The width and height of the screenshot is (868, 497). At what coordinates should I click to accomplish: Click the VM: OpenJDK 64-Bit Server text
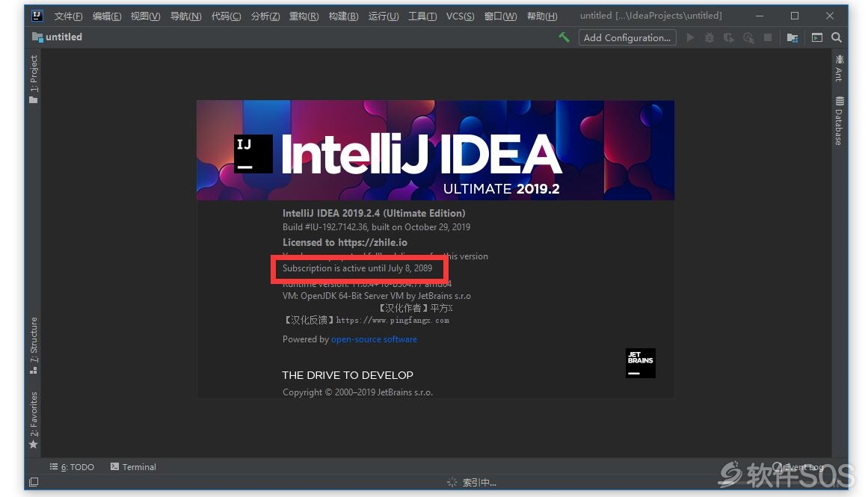[376, 296]
